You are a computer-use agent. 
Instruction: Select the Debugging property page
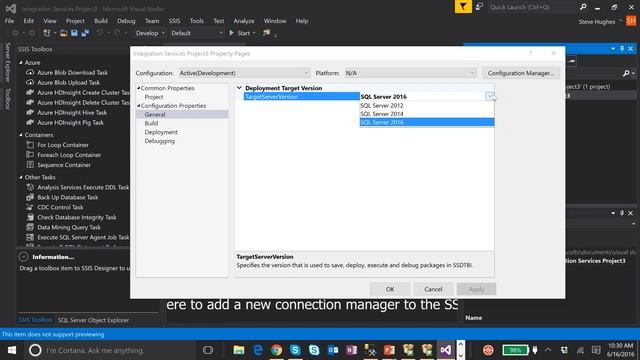coord(160,141)
